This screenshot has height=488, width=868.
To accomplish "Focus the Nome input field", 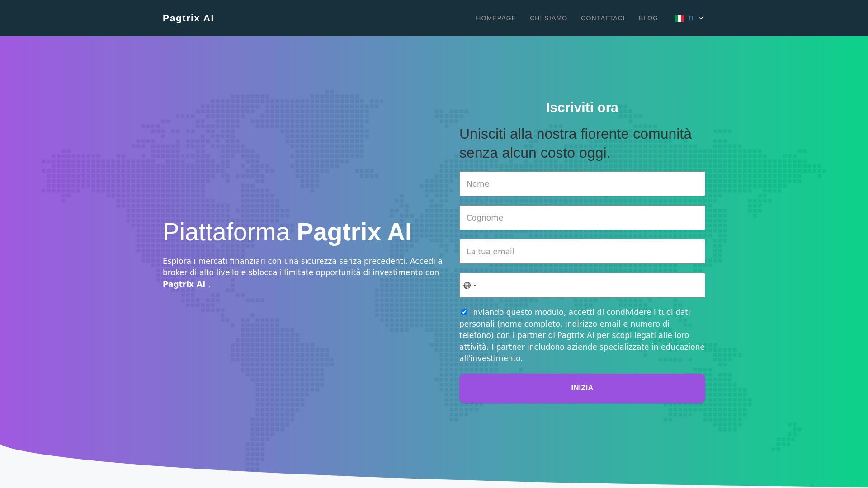I will [x=582, y=184].
